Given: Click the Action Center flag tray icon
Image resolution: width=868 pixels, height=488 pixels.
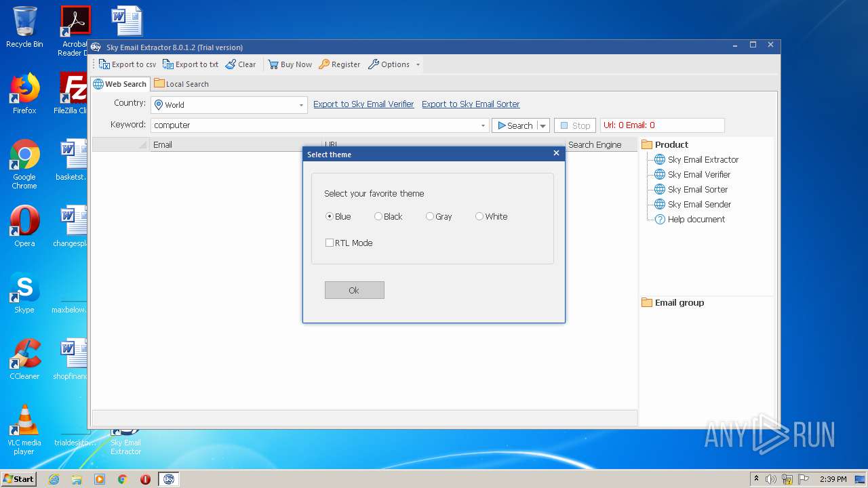Looking at the screenshot, I should tap(803, 479).
